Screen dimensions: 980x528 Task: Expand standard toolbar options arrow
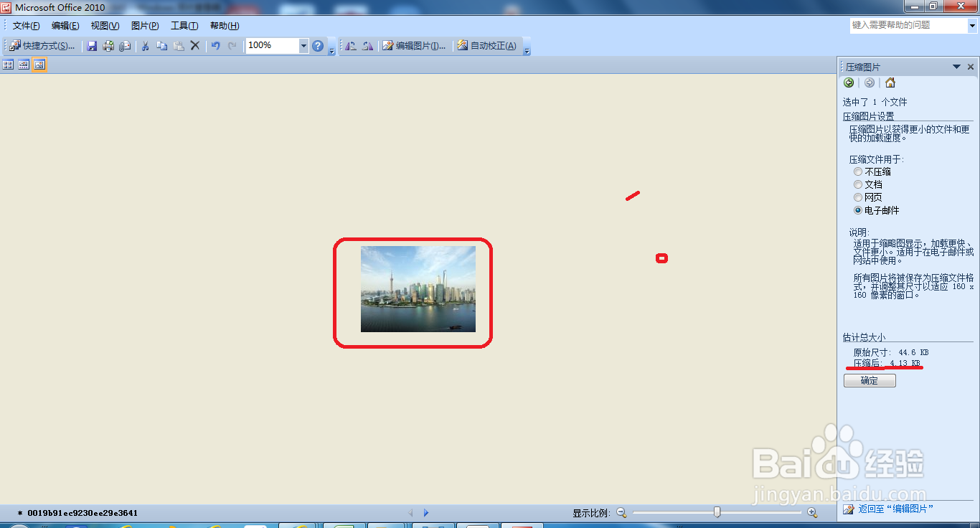click(331, 47)
